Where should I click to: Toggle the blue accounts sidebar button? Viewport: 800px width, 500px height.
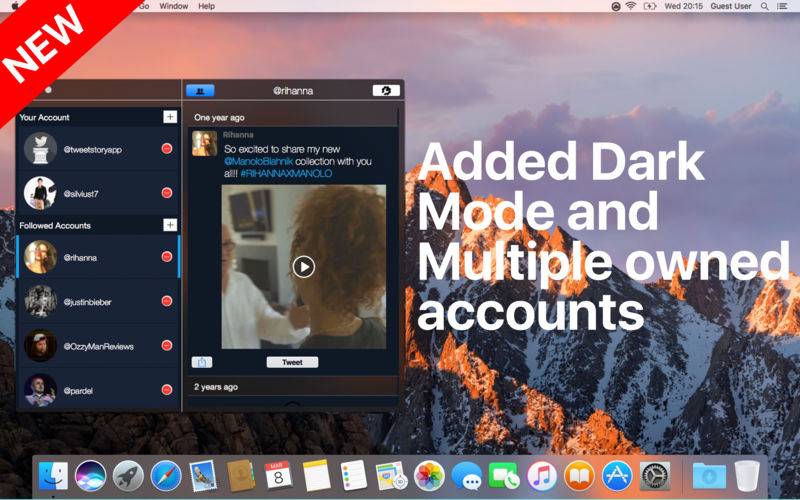[x=200, y=91]
